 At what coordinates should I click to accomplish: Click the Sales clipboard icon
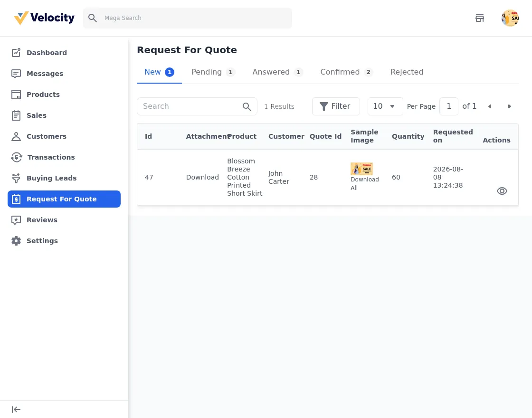pyautogui.click(x=16, y=115)
